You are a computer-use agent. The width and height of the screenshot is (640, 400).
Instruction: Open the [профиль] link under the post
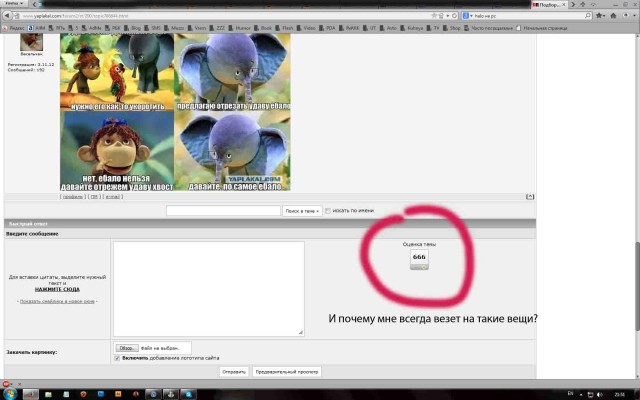coord(73,197)
